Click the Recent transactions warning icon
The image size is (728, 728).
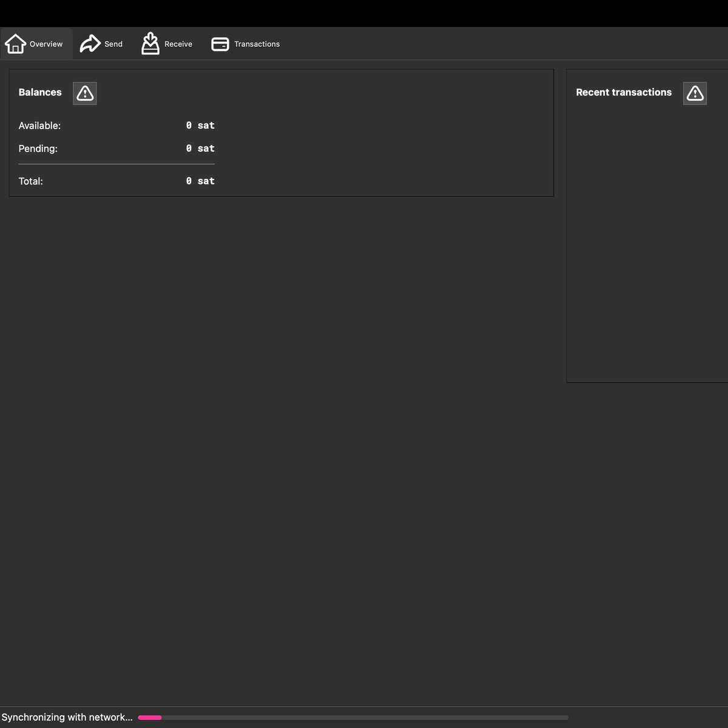pyautogui.click(x=695, y=93)
